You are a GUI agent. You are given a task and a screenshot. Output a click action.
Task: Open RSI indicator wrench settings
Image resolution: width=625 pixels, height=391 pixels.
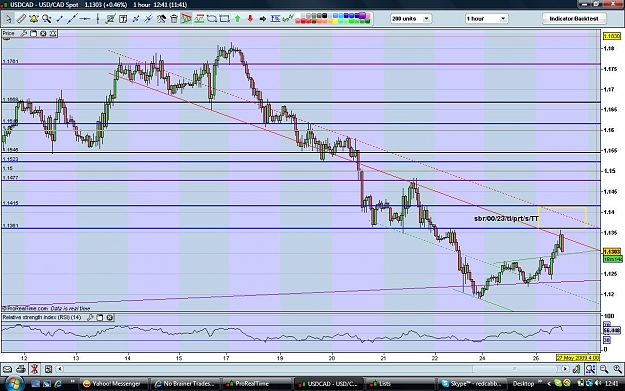(90, 317)
